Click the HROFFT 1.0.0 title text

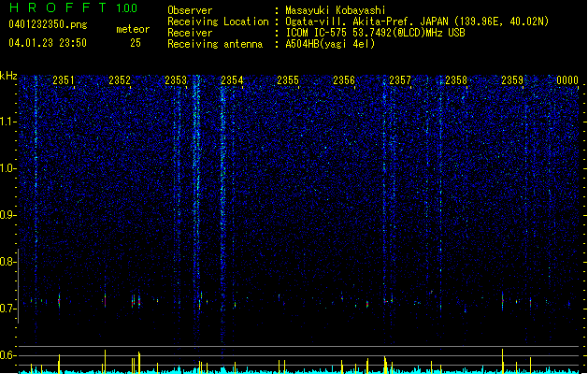[74, 7]
